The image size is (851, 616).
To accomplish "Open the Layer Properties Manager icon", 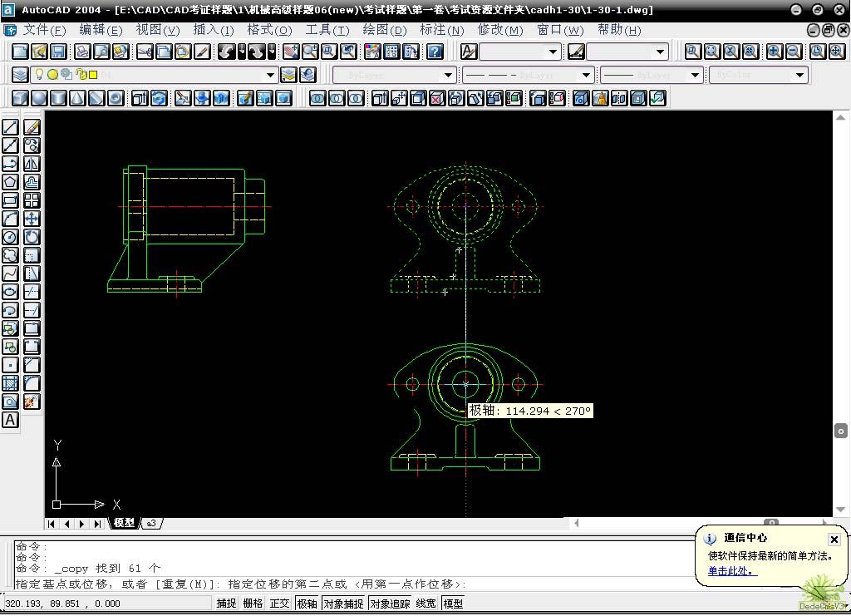I will click(21, 75).
